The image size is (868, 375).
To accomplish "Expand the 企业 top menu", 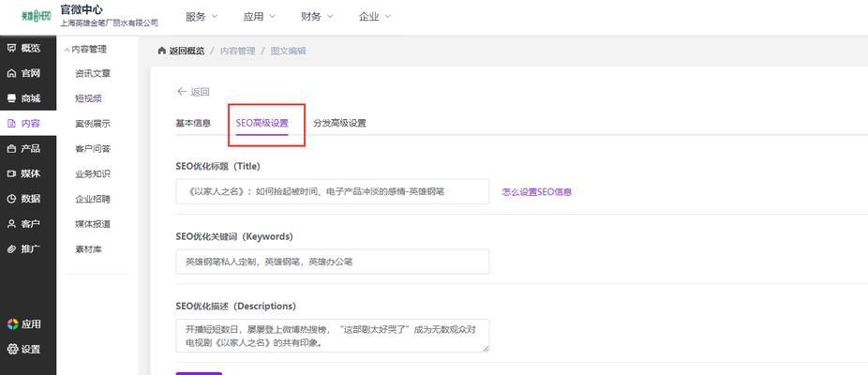I will pyautogui.click(x=375, y=17).
